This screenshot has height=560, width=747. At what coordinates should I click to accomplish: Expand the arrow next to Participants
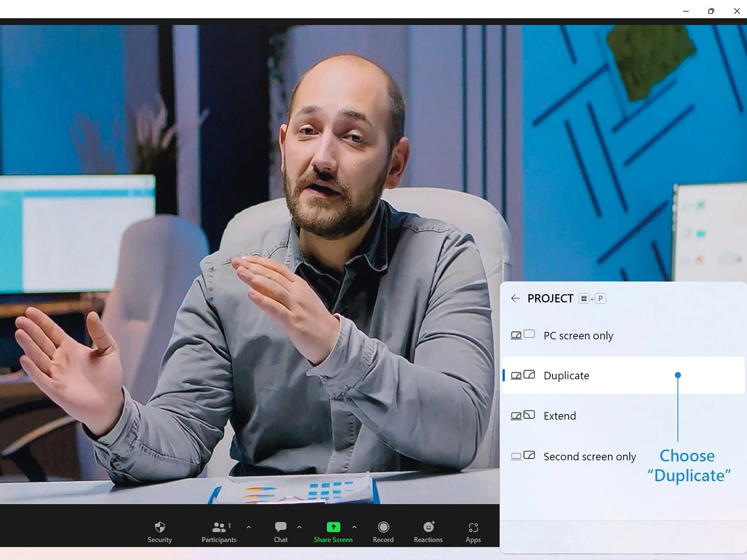click(249, 527)
